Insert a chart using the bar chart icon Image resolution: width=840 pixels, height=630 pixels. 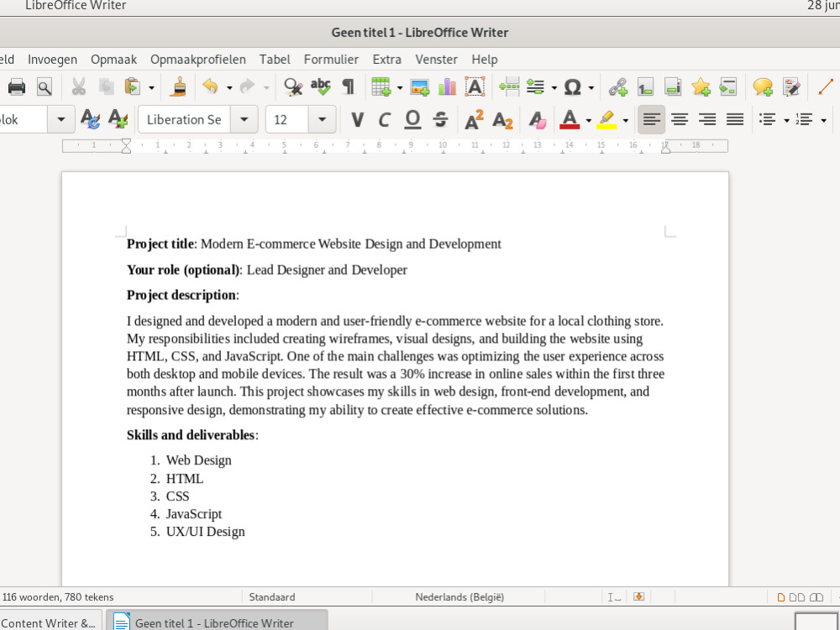tap(447, 87)
